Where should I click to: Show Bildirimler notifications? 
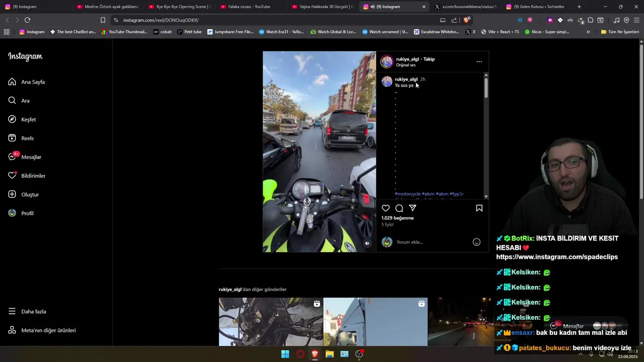click(x=27, y=175)
